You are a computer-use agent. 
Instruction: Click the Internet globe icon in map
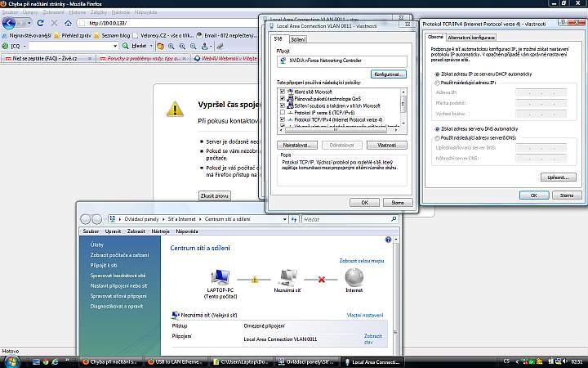point(354,277)
